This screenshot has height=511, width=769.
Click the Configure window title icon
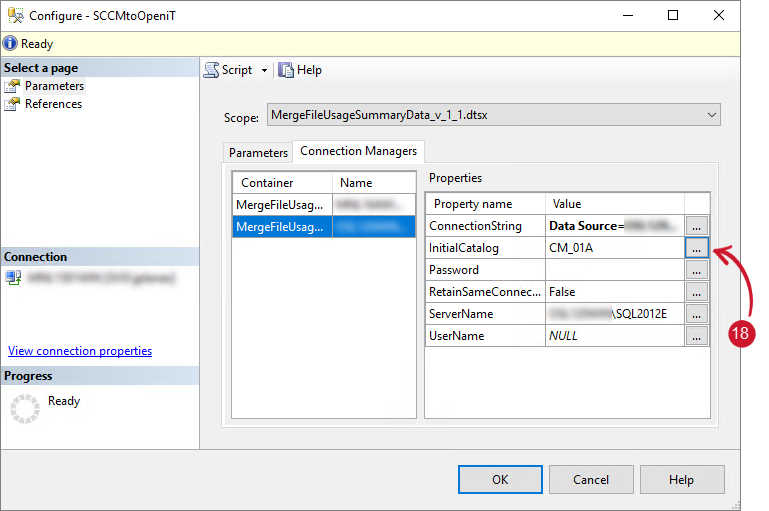pyautogui.click(x=16, y=16)
